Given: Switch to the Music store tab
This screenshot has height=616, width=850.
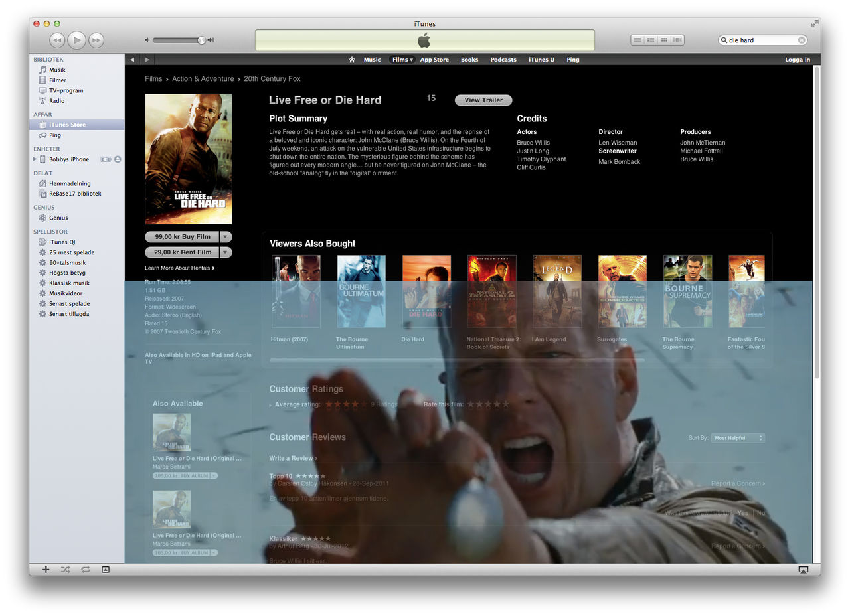Looking at the screenshot, I should [x=372, y=59].
